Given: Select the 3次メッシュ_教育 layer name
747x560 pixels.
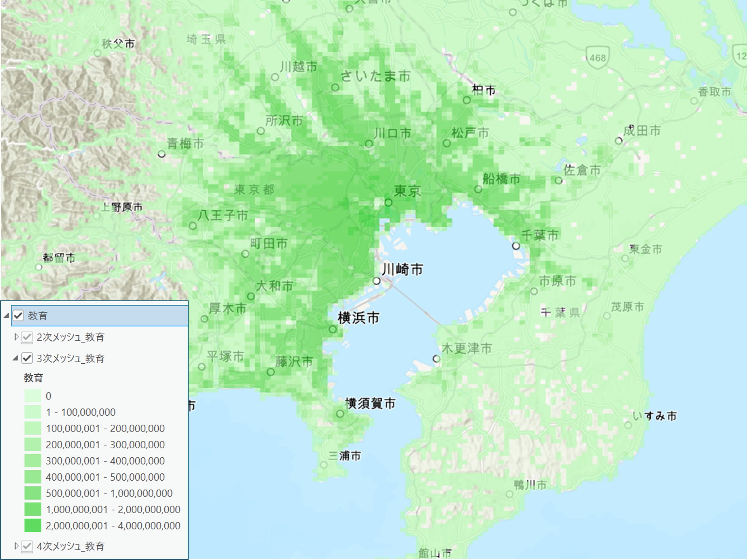Looking at the screenshot, I should (x=70, y=358).
